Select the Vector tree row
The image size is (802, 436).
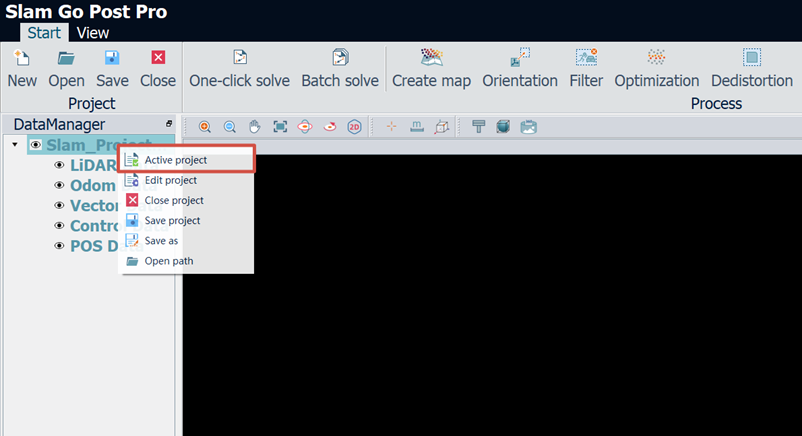[95, 206]
